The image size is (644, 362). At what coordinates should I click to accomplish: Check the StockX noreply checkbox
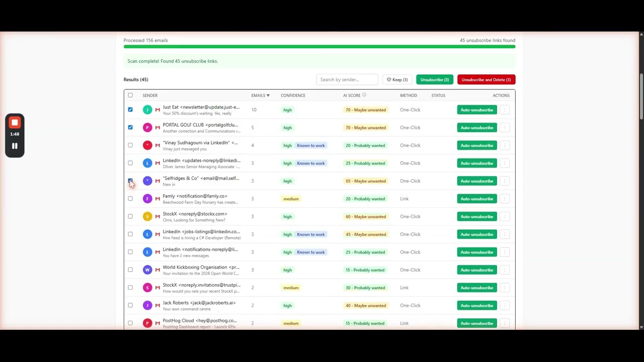coord(130,216)
